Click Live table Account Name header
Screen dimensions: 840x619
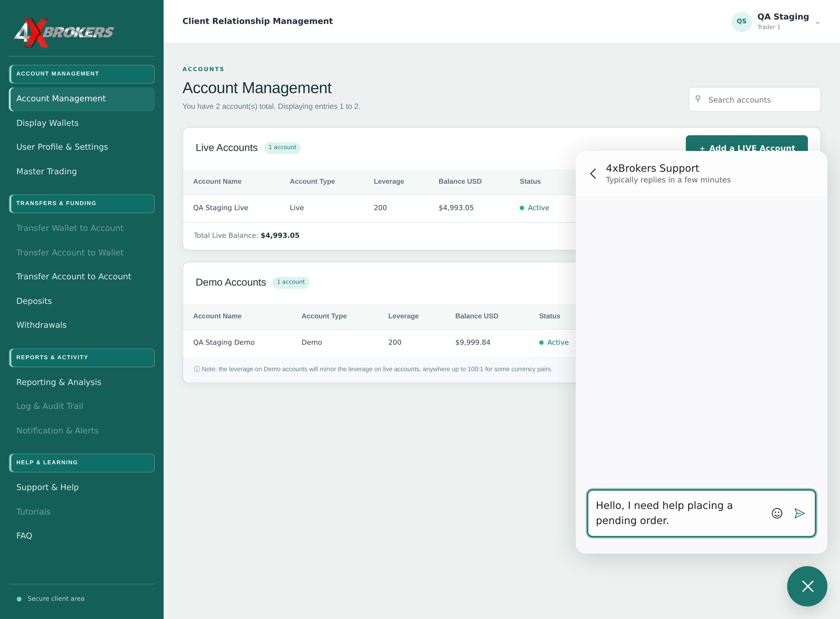217,181
